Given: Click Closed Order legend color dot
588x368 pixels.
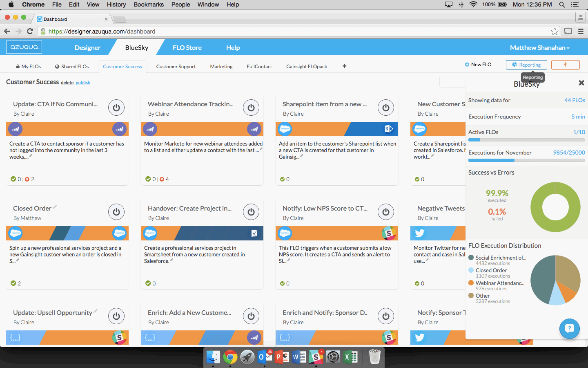Looking at the screenshot, I should coord(471,270).
